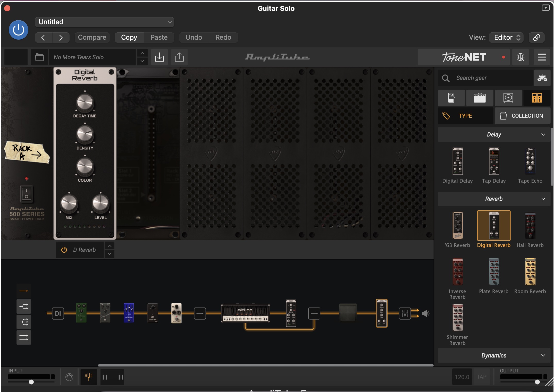Select the parallel lines signal routing

(24, 337)
